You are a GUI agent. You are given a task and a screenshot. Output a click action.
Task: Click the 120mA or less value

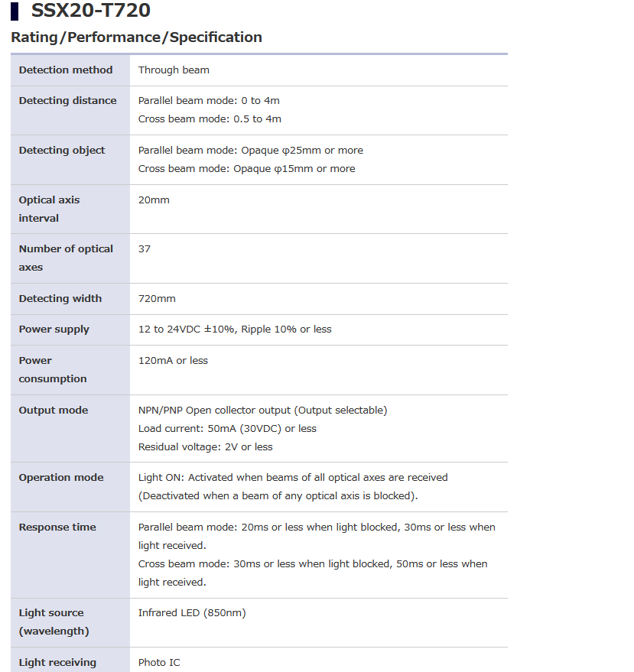pos(173,360)
